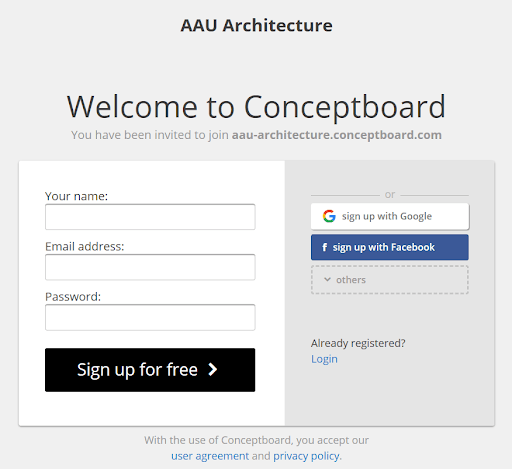Open the user agreement link

(210, 456)
